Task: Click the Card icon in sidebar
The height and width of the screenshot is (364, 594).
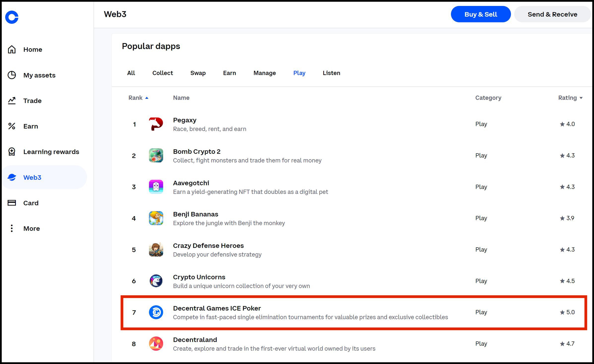Action: [12, 203]
